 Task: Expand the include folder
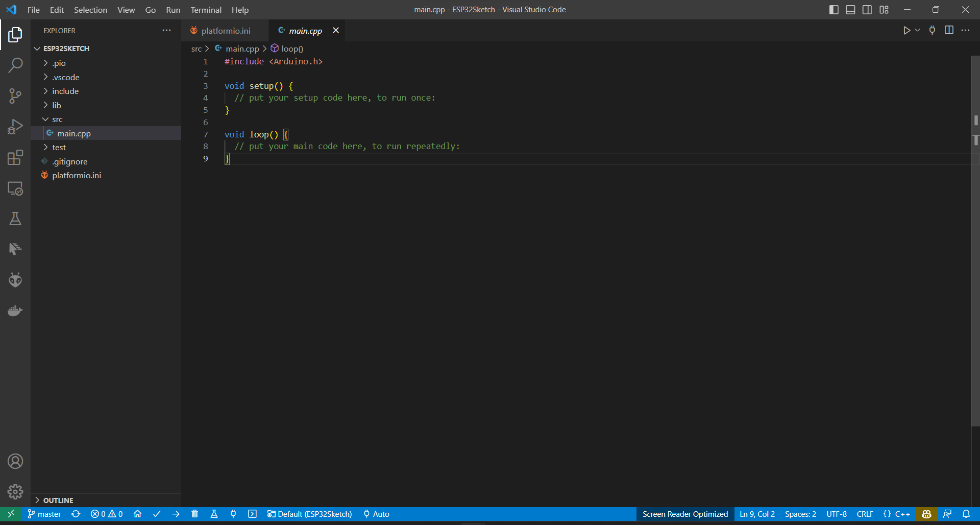(106, 91)
